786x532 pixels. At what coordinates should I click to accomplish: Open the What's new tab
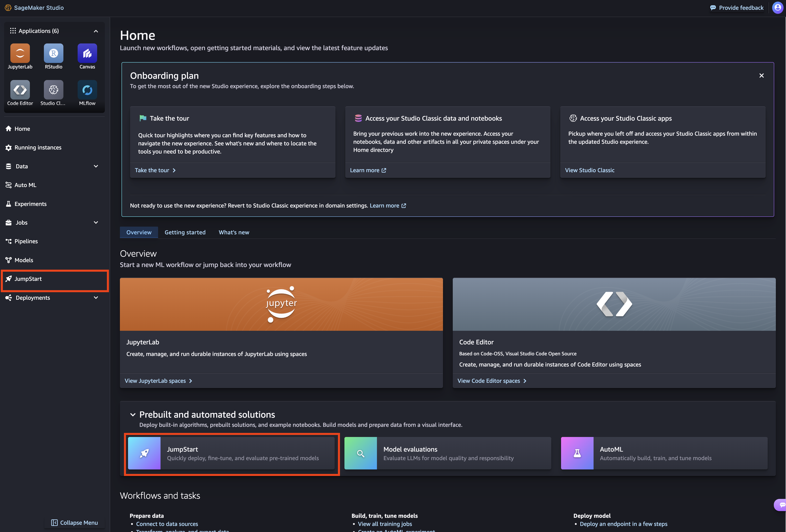(234, 232)
